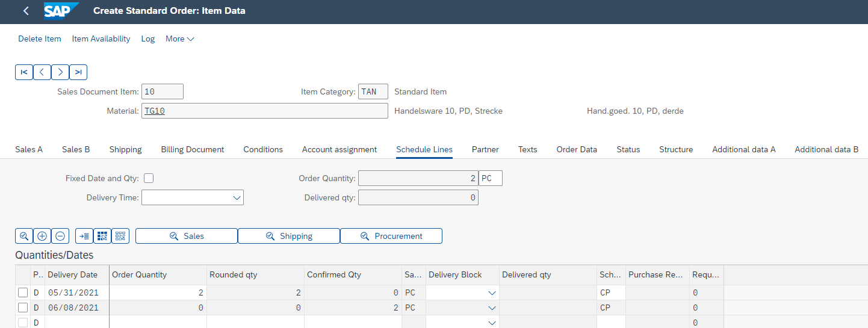Click the Order Quantity column header
868x328 pixels.
tap(158, 274)
